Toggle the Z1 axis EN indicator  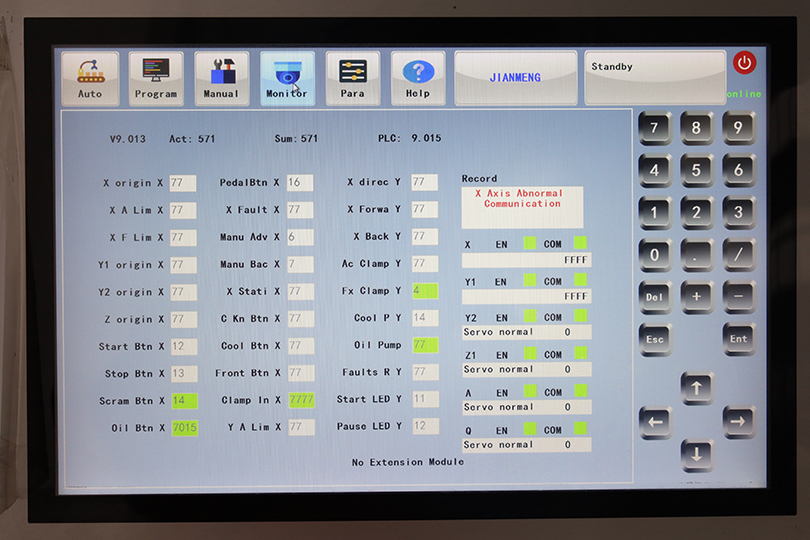[530, 354]
